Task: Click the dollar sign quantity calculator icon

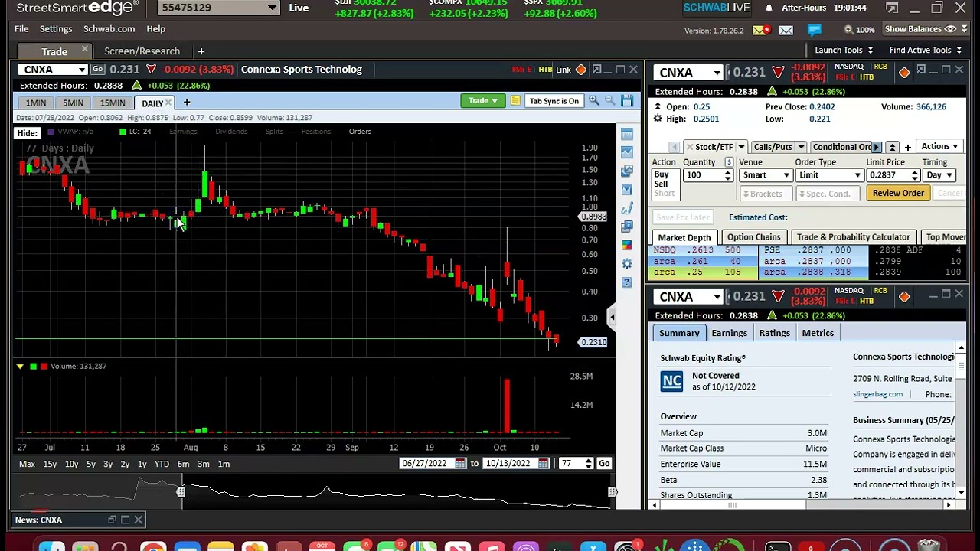Action: pos(729,162)
